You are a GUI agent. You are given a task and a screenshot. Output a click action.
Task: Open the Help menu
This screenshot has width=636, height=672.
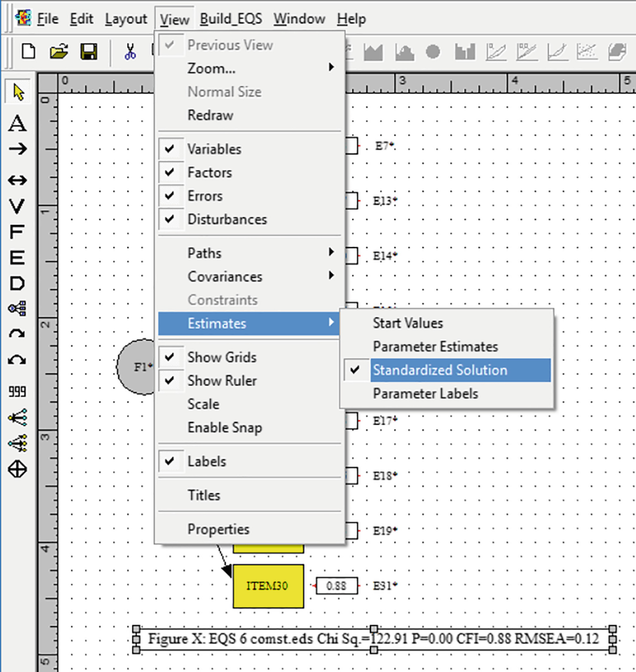click(x=351, y=19)
